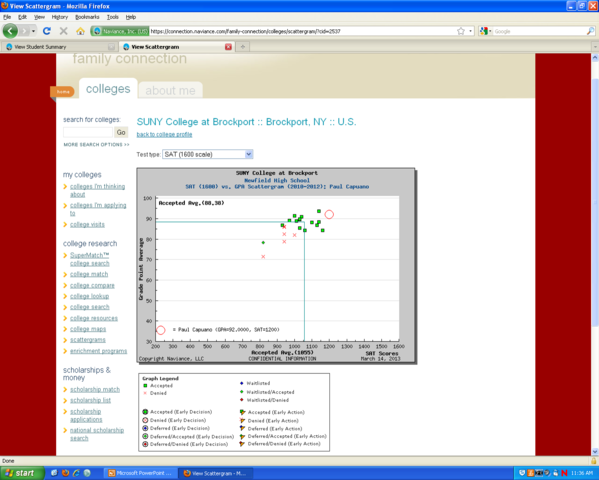
Task: Click the Windows start button
Action: point(22,473)
